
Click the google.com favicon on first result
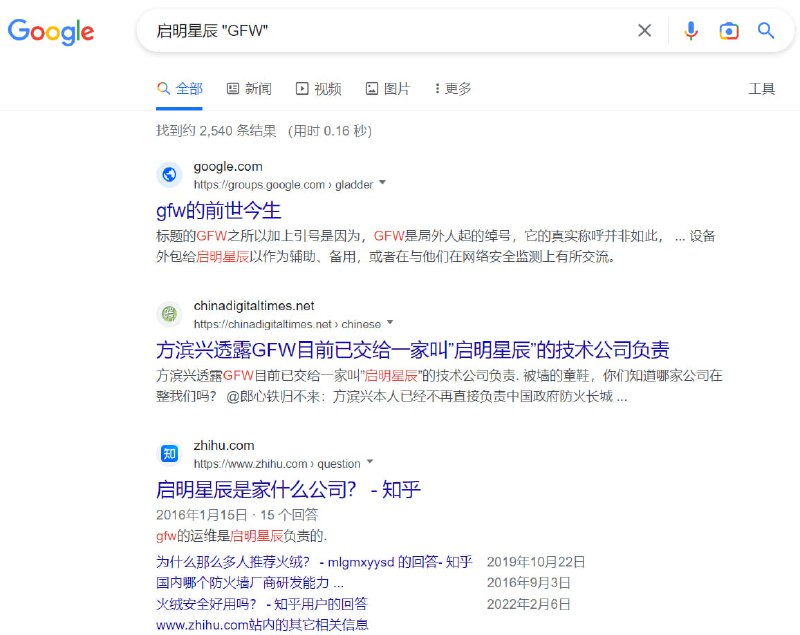click(x=168, y=173)
